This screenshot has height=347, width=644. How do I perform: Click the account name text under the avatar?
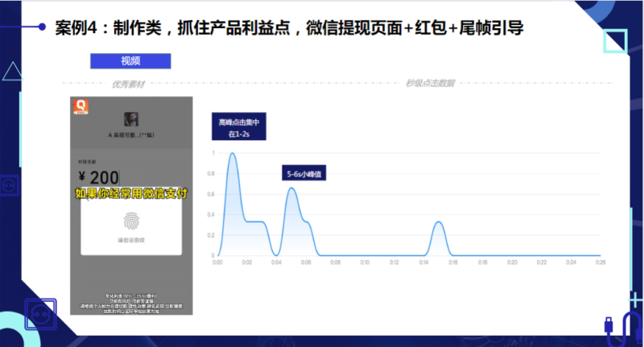[x=131, y=135]
